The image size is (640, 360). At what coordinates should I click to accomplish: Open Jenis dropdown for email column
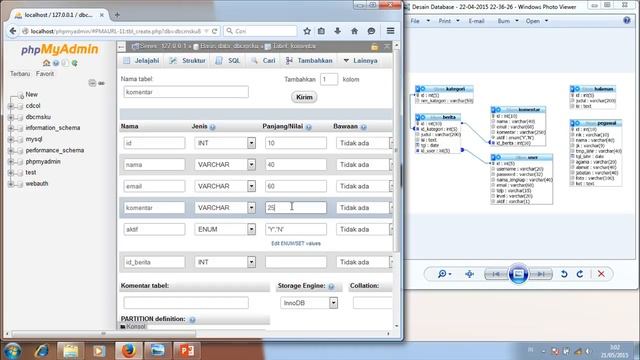click(251, 186)
